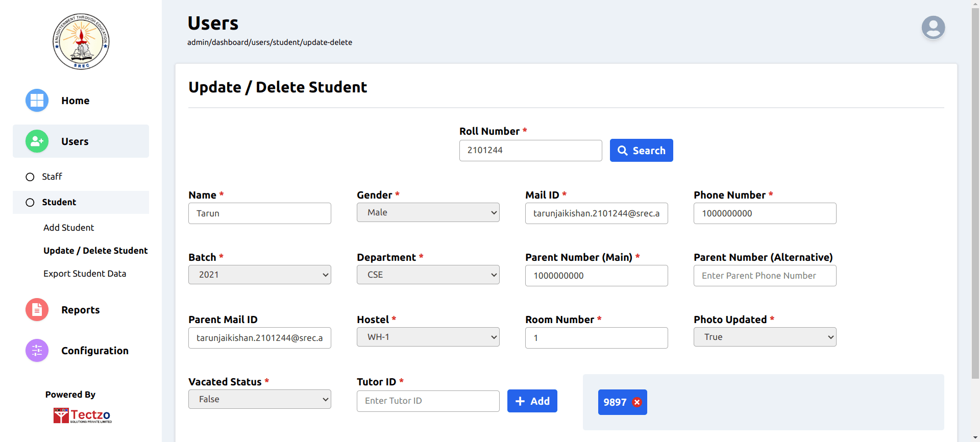980x442 pixels.
Task: Open the user profile avatar icon
Action: (933, 28)
